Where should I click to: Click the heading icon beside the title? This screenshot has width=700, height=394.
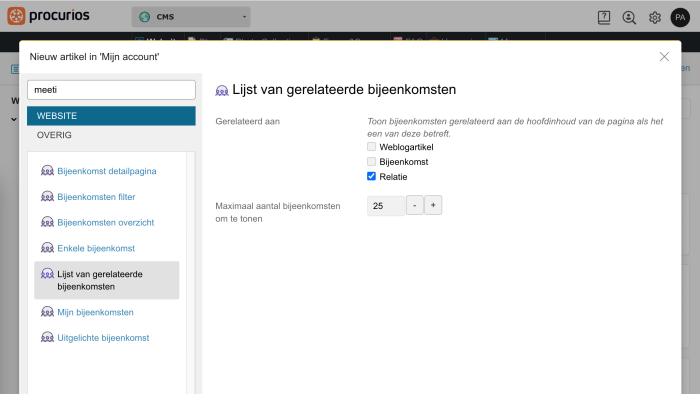(x=222, y=91)
